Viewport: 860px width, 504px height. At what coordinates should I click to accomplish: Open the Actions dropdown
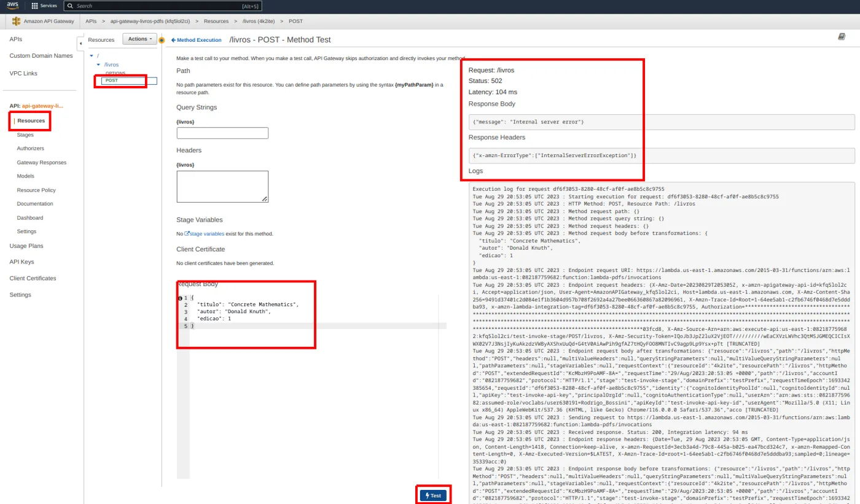tap(140, 39)
